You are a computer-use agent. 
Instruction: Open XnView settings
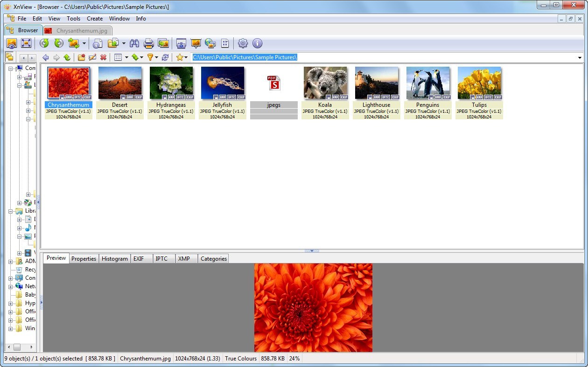[x=242, y=43]
